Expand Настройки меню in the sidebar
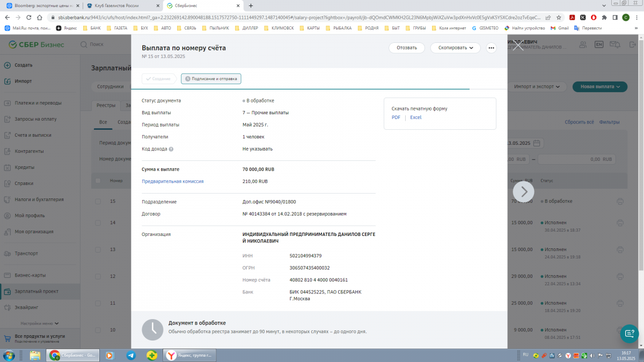 coord(40,323)
